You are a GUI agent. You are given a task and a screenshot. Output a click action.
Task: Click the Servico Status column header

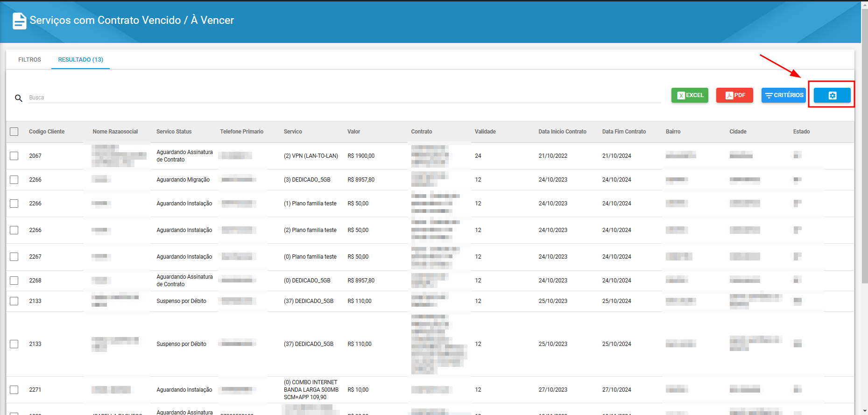[x=174, y=132]
